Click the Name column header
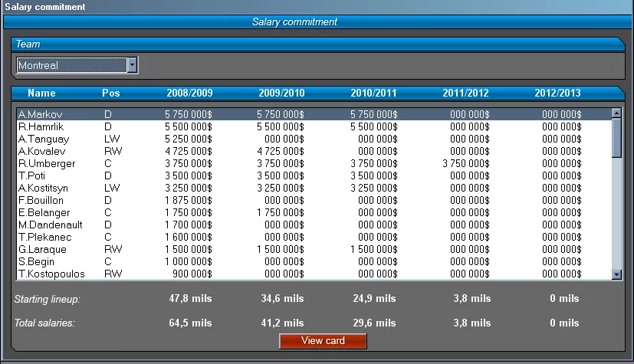This screenshot has height=364, width=634. click(41, 93)
